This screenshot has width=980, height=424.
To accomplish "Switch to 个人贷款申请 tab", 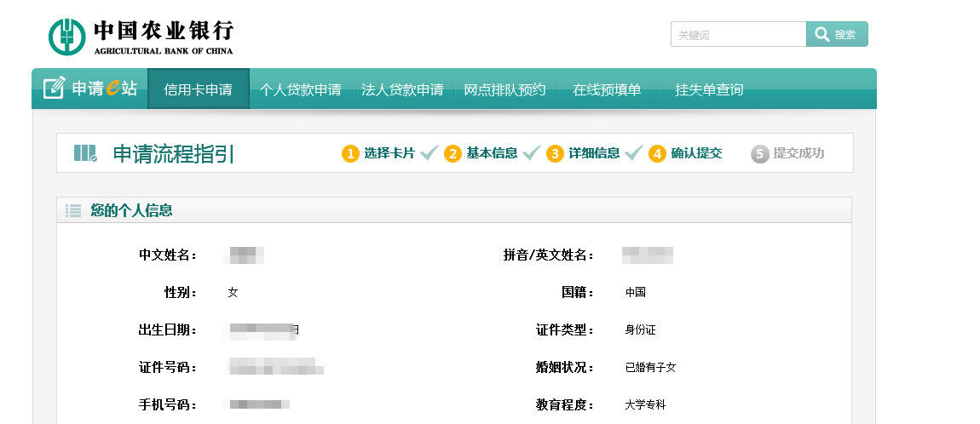I will coord(300,89).
